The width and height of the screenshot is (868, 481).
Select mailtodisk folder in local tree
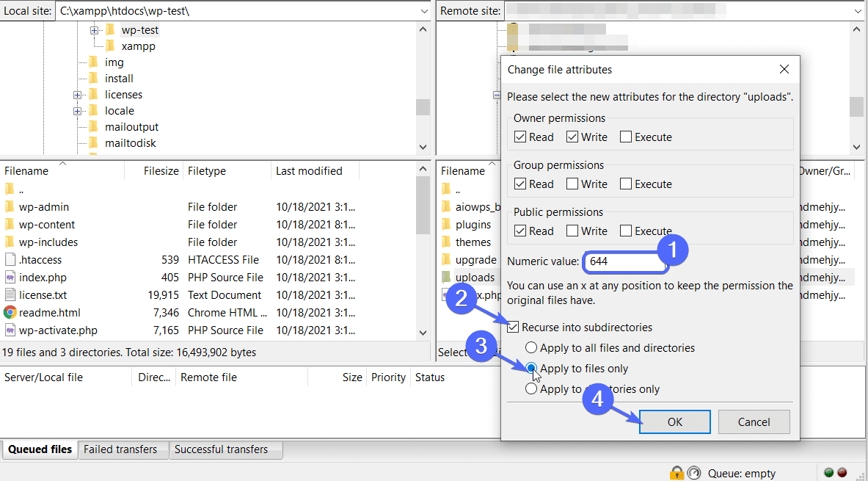[x=131, y=143]
